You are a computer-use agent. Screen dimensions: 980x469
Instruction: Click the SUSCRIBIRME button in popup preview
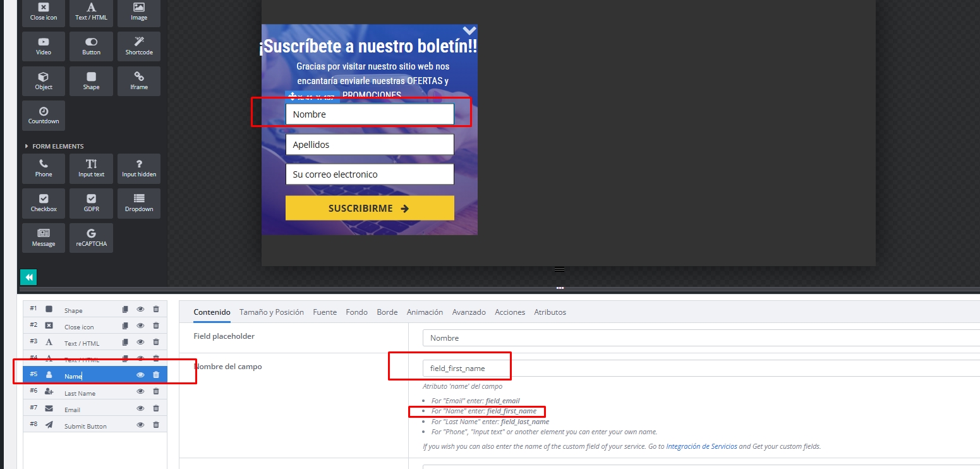click(x=370, y=208)
